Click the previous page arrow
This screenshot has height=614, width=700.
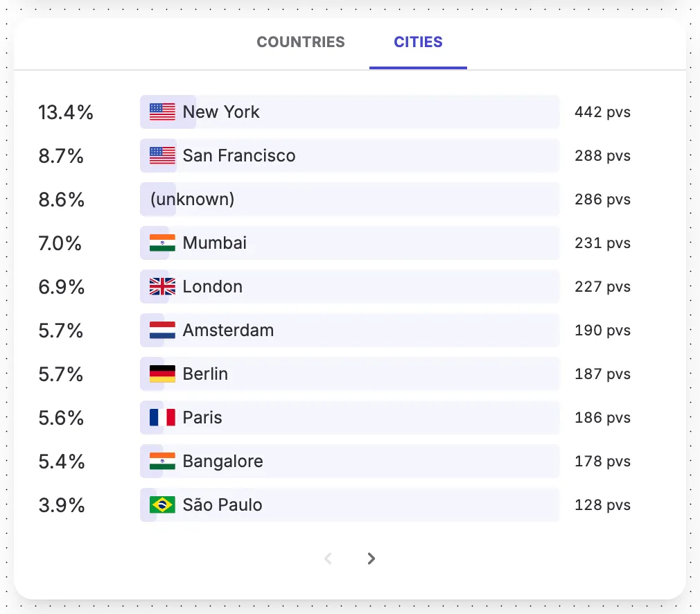(329, 559)
